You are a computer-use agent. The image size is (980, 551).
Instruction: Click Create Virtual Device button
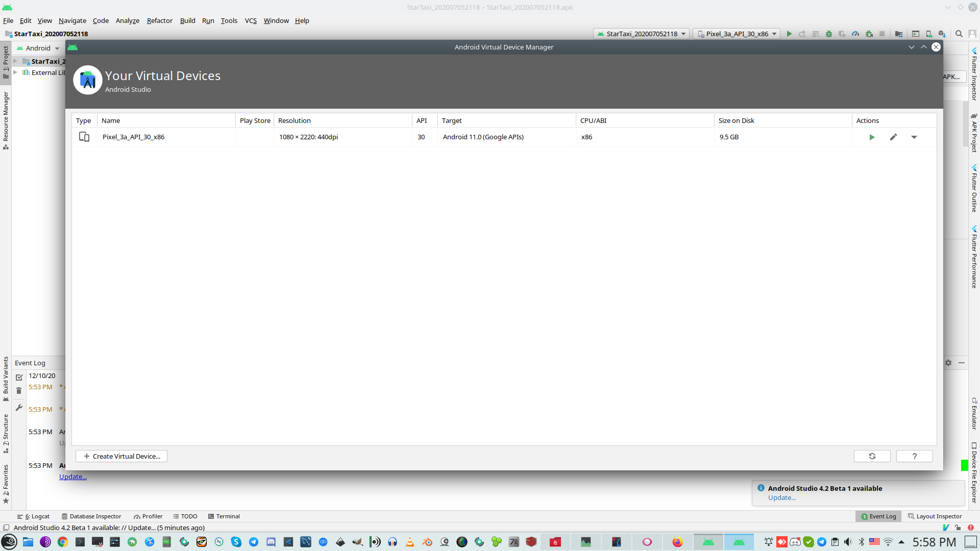[121, 456]
